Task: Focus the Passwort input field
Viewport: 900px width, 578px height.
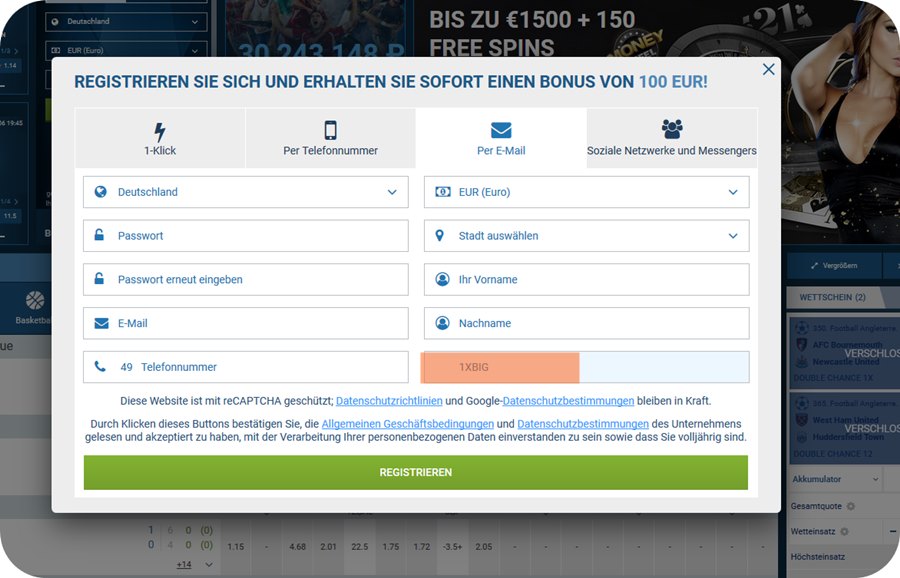Action: 246,235
